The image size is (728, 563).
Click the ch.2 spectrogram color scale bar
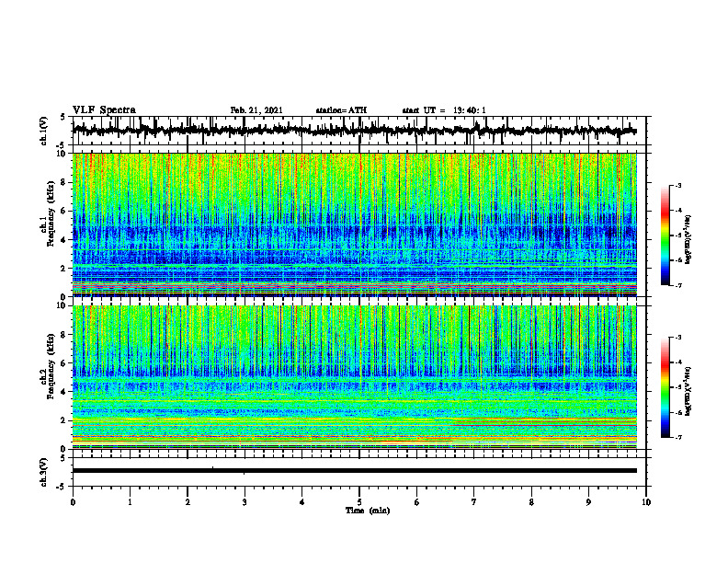(665, 387)
